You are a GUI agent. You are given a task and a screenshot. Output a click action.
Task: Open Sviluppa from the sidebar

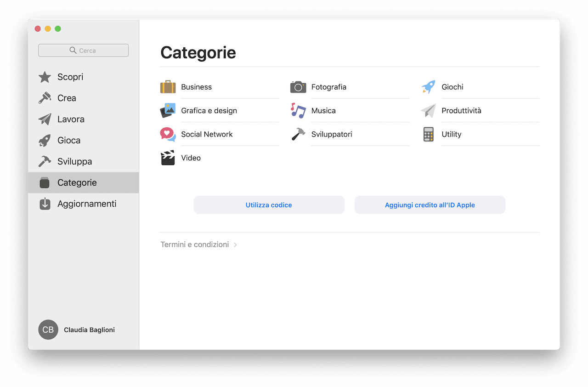[x=84, y=161]
